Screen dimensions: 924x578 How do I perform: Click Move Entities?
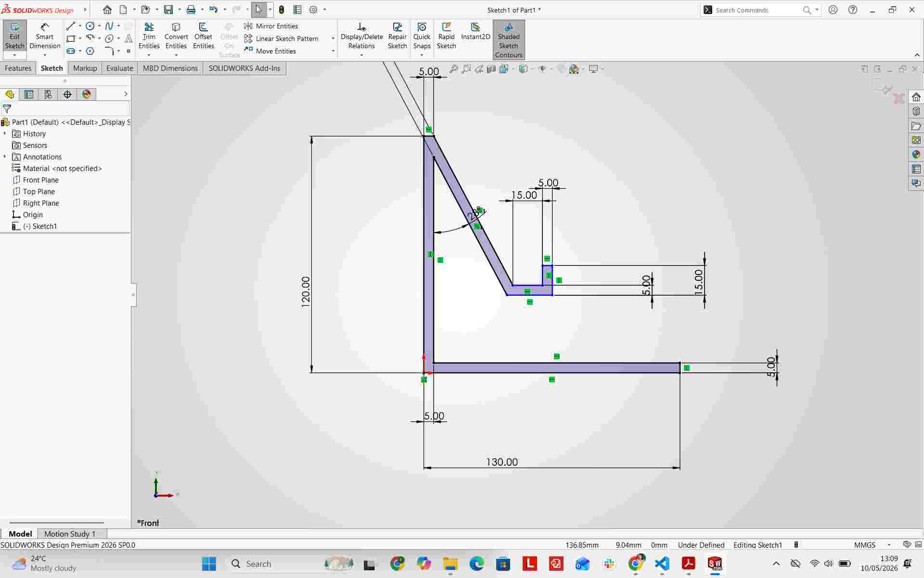[270, 51]
